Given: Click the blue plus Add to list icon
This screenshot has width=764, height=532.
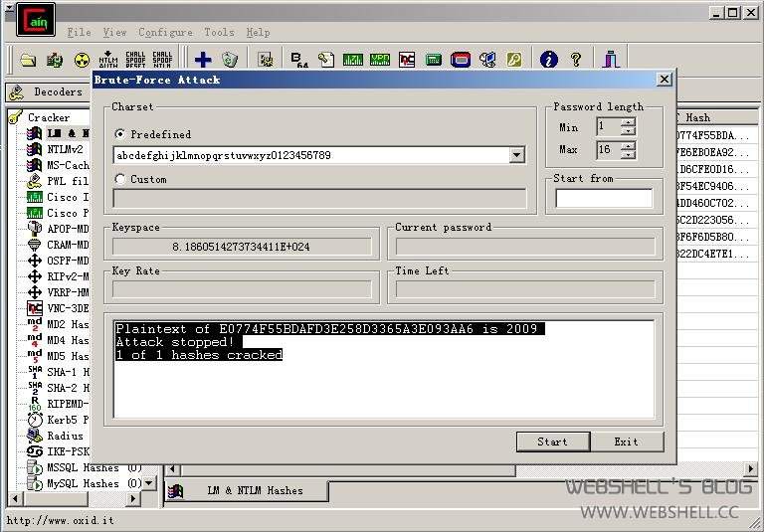Looking at the screenshot, I should [203, 60].
